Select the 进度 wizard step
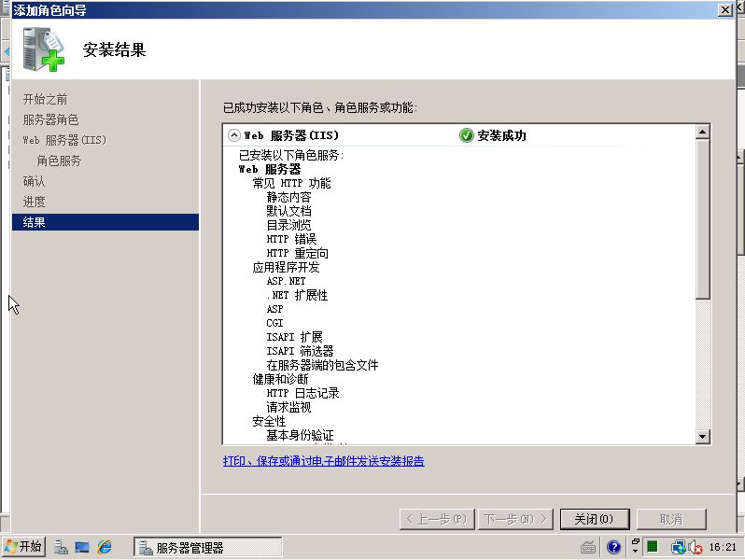This screenshot has width=745, height=560. 34,202
